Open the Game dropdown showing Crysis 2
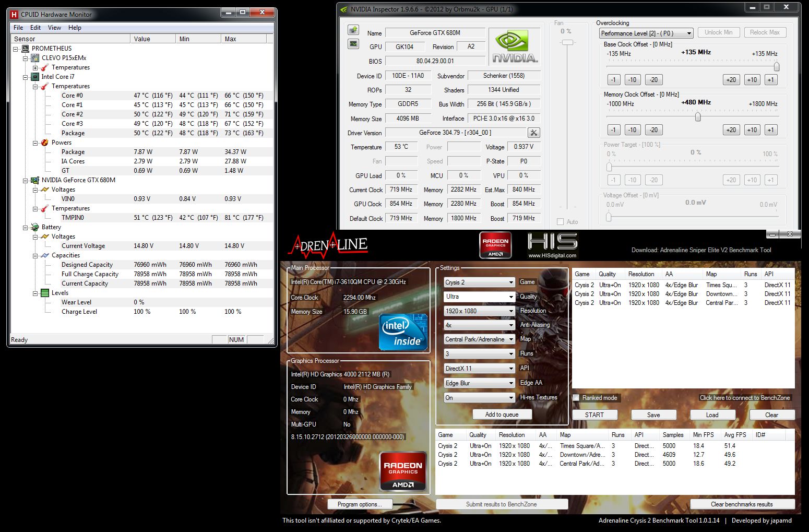This screenshot has height=532, width=809. (479, 282)
